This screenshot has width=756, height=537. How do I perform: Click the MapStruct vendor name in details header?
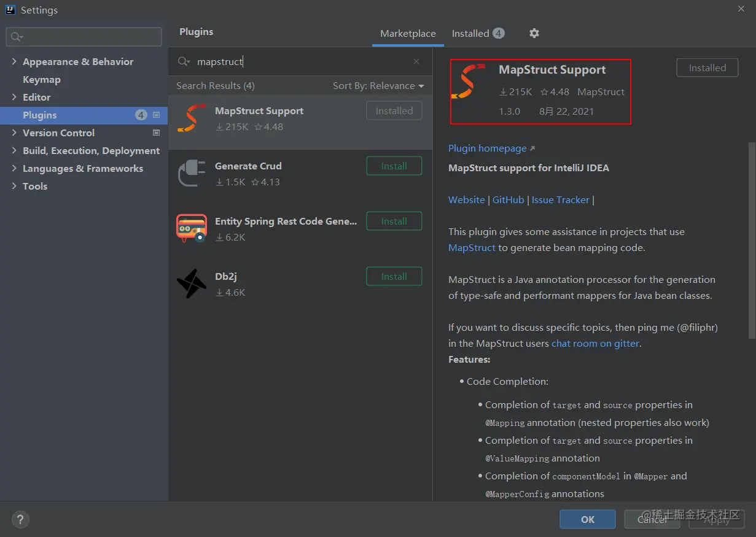coord(601,91)
